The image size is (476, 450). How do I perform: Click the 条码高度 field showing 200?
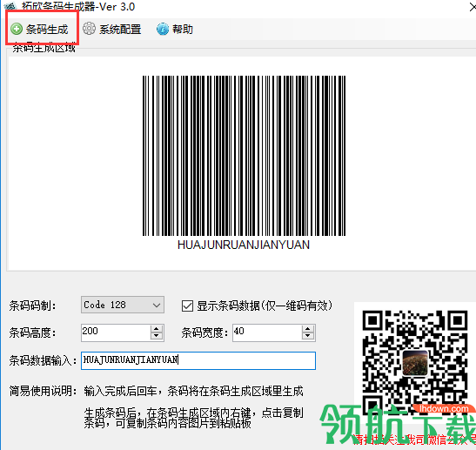[x=116, y=332]
